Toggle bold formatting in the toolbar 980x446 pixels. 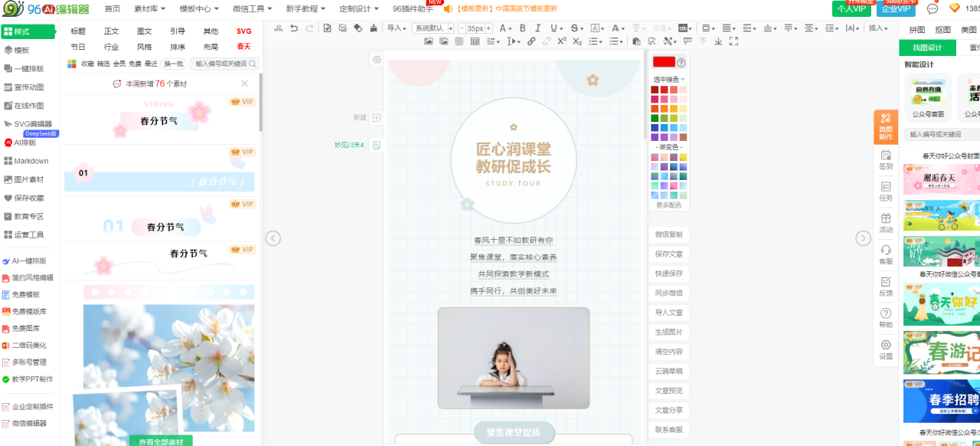[523, 28]
